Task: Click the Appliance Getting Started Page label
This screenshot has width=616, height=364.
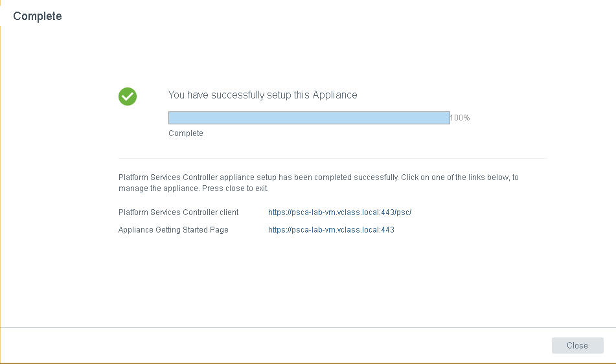Action: click(173, 230)
